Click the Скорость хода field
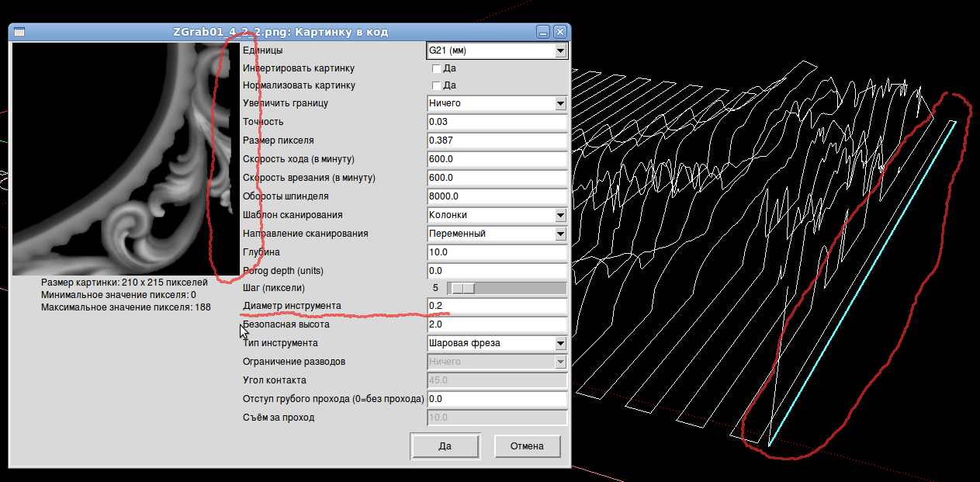Image resolution: width=980 pixels, height=482 pixels. pyautogui.click(x=497, y=159)
